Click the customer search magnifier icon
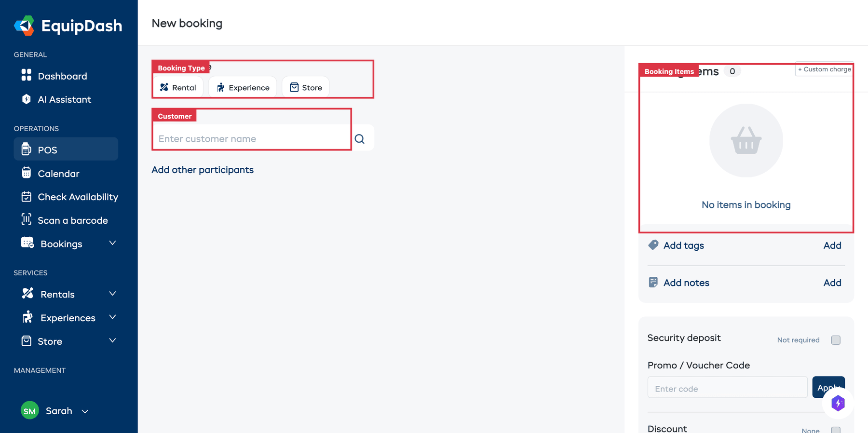The image size is (868, 433). point(360,139)
